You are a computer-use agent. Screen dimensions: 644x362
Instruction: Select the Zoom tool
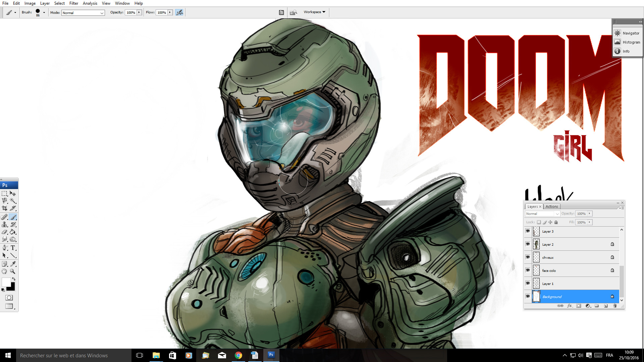pyautogui.click(x=12, y=271)
